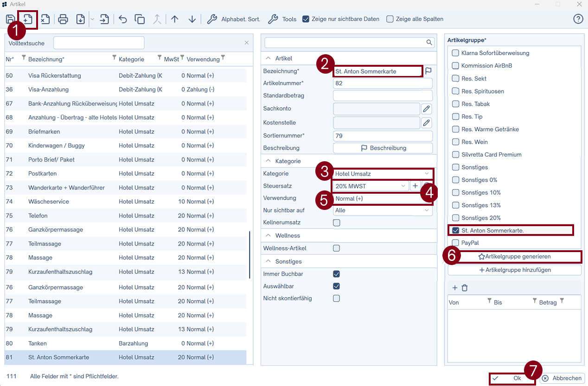Toggle 'Zeige alle Spalten' checkbox
The width and height of the screenshot is (588, 386).
tap(390, 19)
